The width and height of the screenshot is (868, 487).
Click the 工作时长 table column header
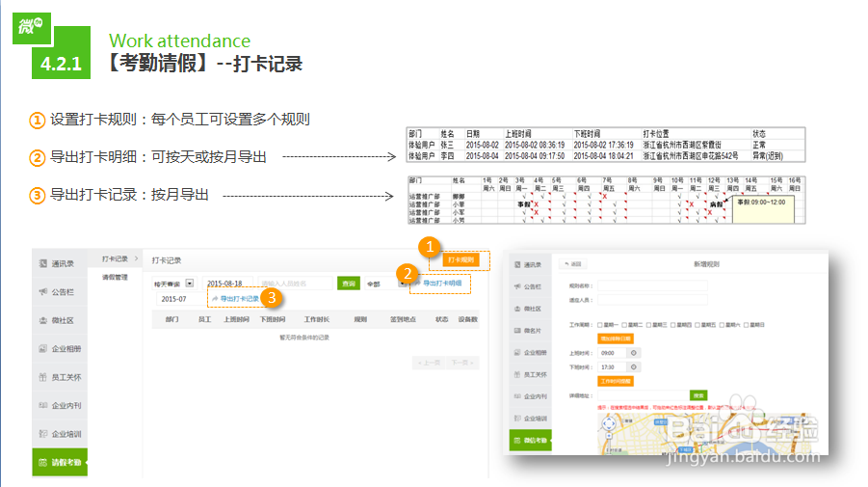point(317,319)
